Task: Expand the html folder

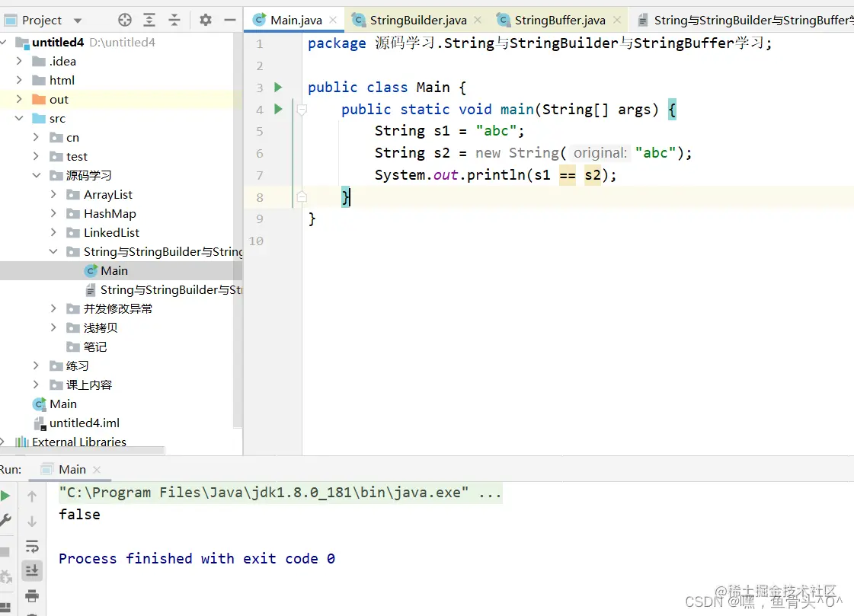Action: click(x=19, y=80)
